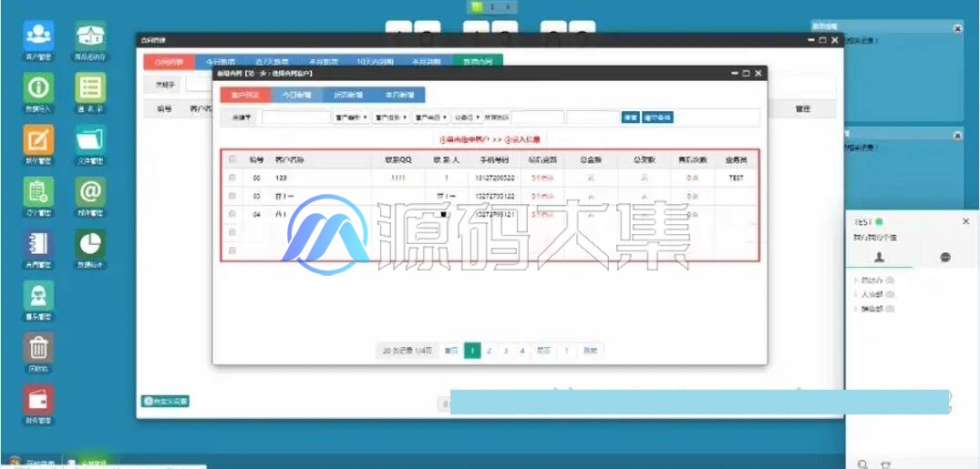The width and height of the screenshot is (980, 469).
Task: Tick the checkbox for row number 04
Action: (x=232, y=214)
